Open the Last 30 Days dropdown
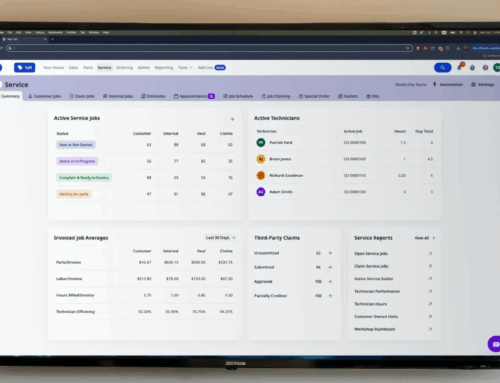Image resolution: width=500 pixels, height=383 pixels. pyautogui.click(x=220, y=238)
